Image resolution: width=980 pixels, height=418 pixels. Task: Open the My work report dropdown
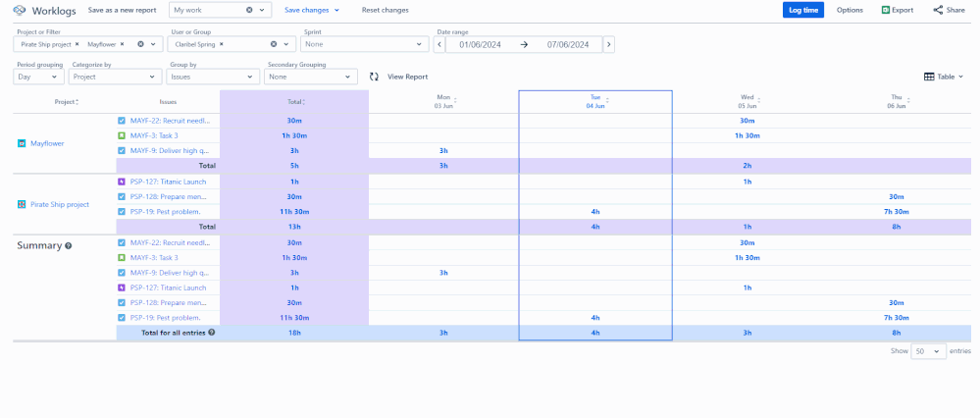(261, 10)
